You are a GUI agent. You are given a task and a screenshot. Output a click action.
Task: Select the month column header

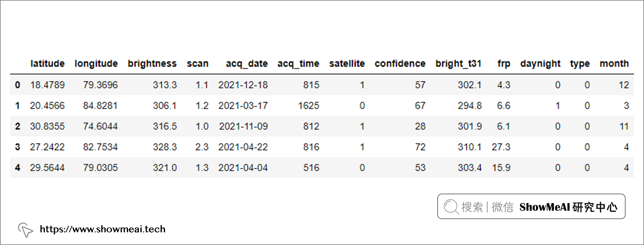[614, 63]
